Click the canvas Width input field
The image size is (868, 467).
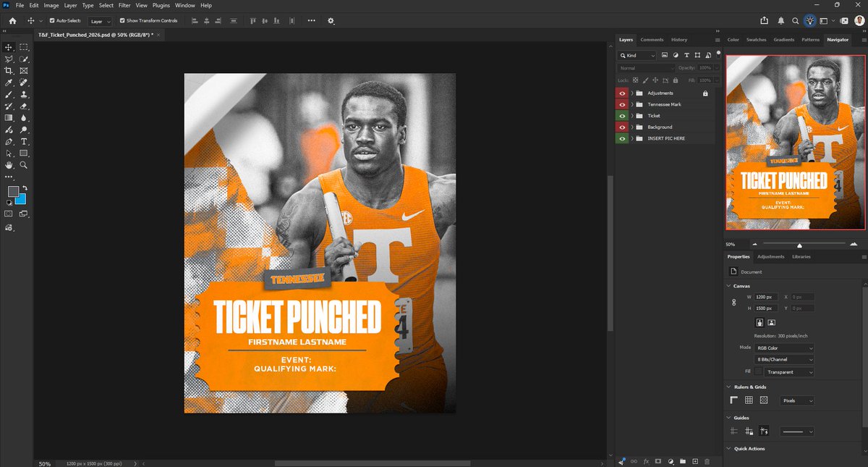coord(766,297)
